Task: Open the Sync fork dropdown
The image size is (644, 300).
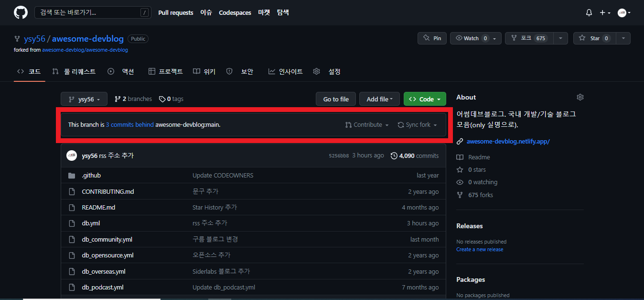Action: 418,125
